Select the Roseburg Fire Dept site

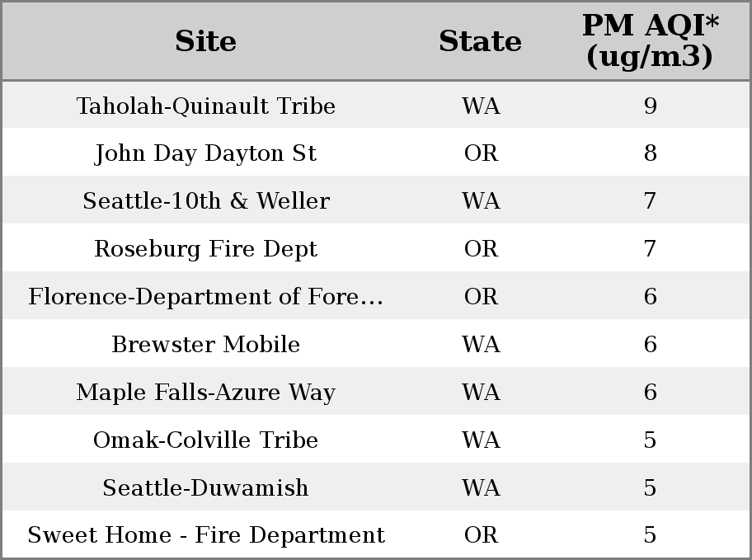pos(206,248)
